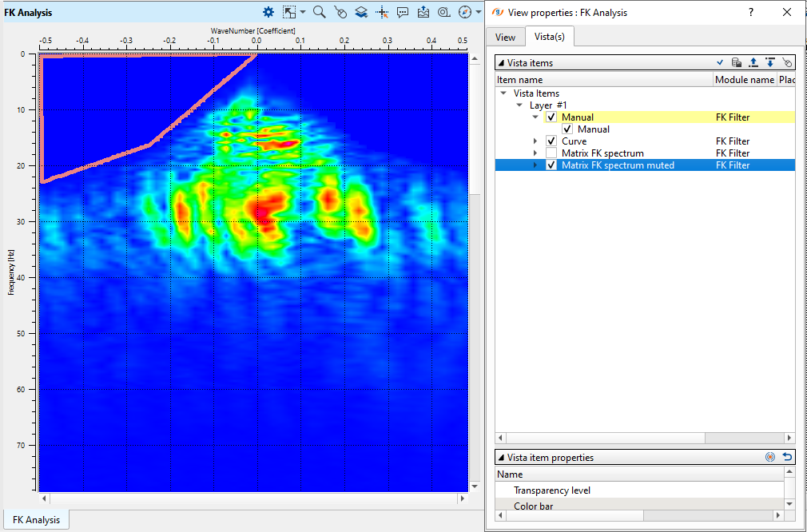Select the FK Analysis bottom tab
807x532 pixels.
37,520
